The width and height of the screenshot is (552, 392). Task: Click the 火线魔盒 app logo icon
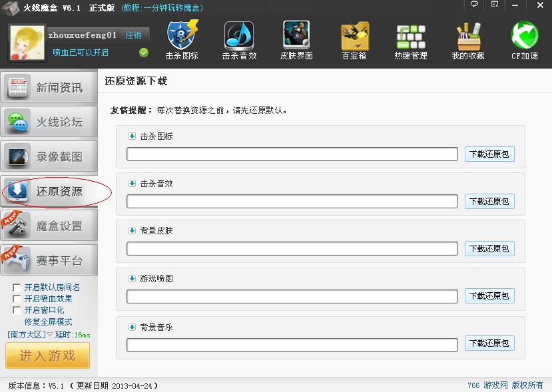(x=11, y=8)
